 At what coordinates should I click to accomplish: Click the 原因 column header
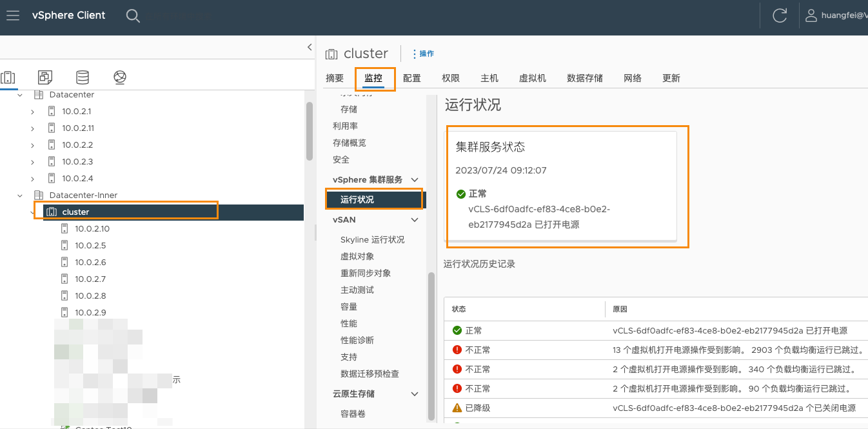[x=620, y=310]
